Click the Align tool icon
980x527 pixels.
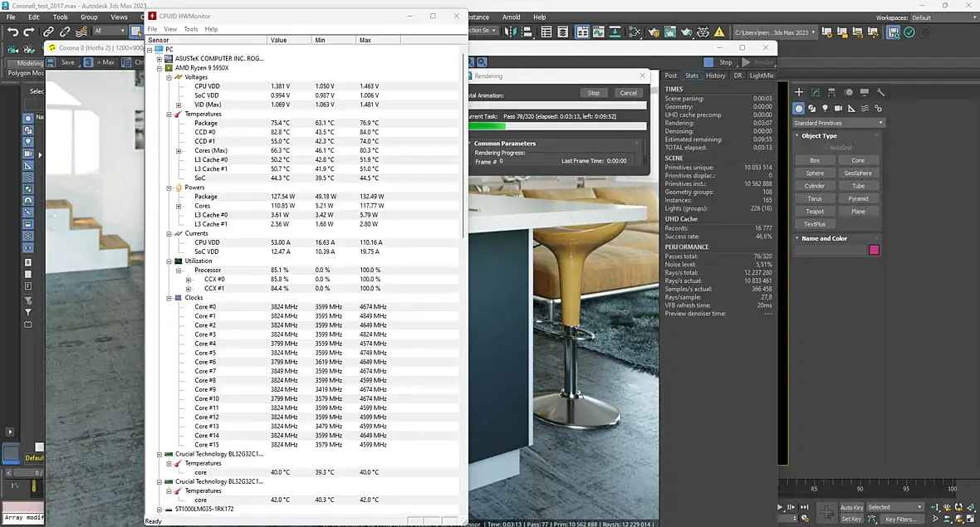click(x=527, y=32)
